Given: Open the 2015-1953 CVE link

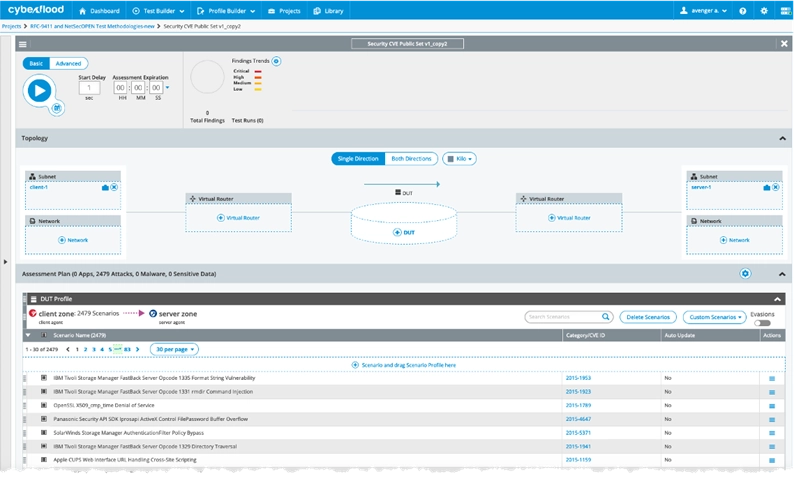Looking at the screenshot, I should click(578, 378).
